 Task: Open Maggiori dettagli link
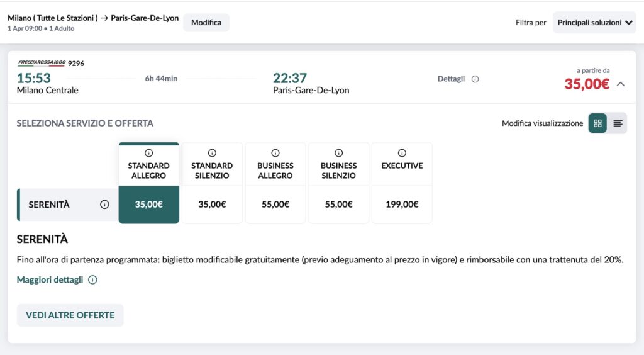coord(50,280)
